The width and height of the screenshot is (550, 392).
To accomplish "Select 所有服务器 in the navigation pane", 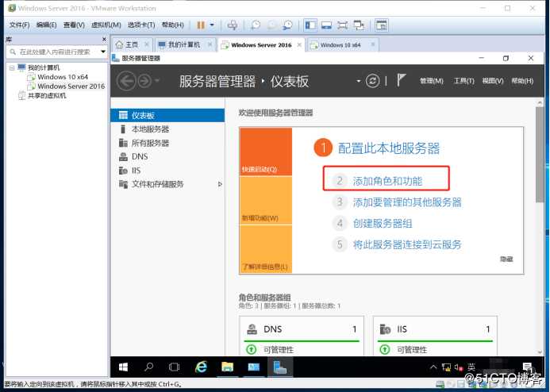I will pyautogui.click(x=167, y=143).
